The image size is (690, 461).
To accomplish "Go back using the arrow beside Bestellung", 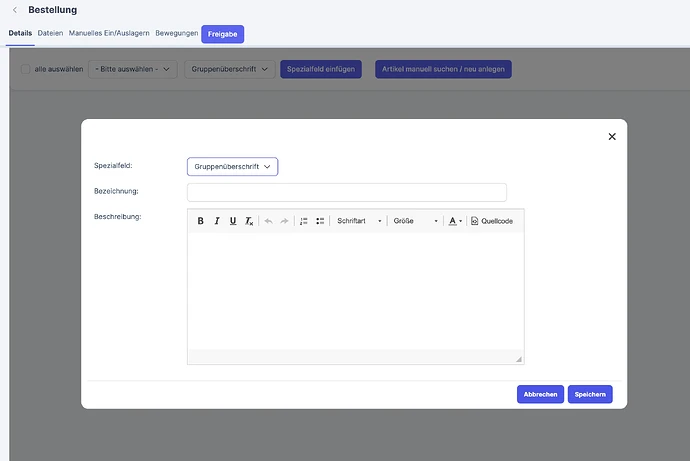I will coord(15,10).
